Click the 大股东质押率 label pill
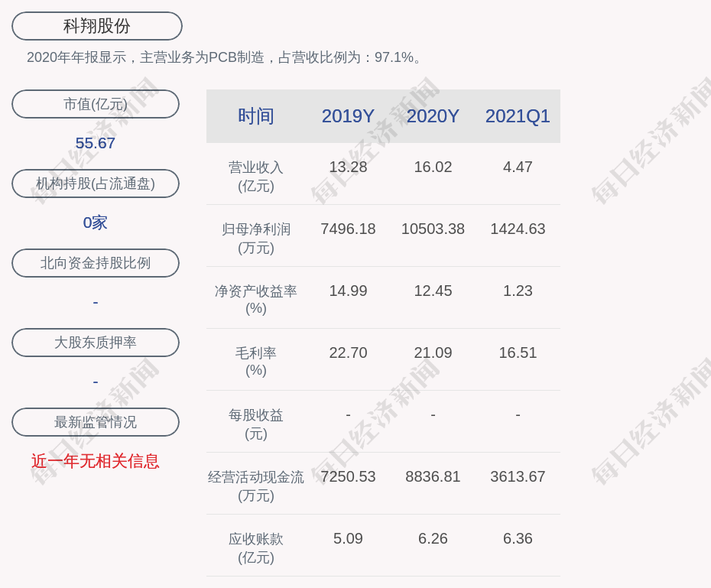Screen dimensions: 711x588 coord(96,343)
